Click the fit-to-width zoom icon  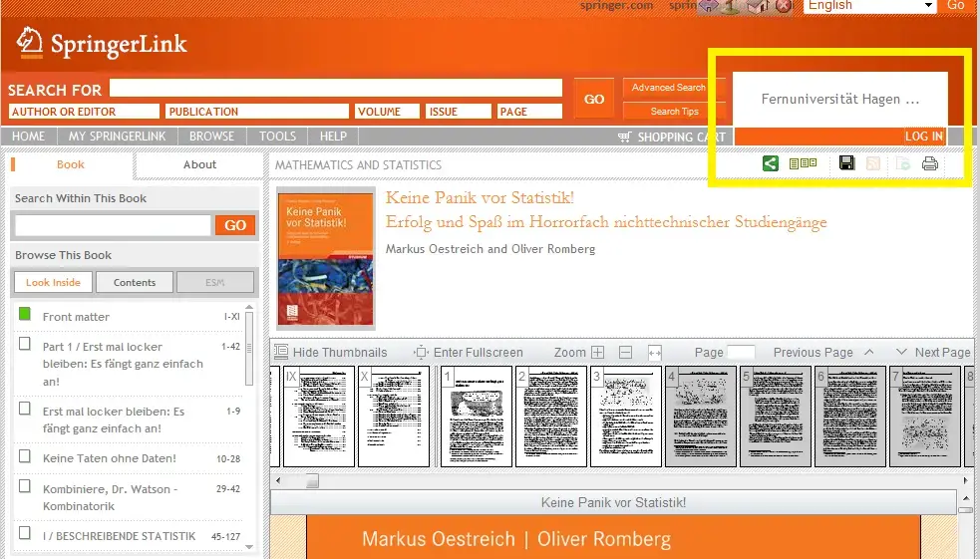pos(654,353)
